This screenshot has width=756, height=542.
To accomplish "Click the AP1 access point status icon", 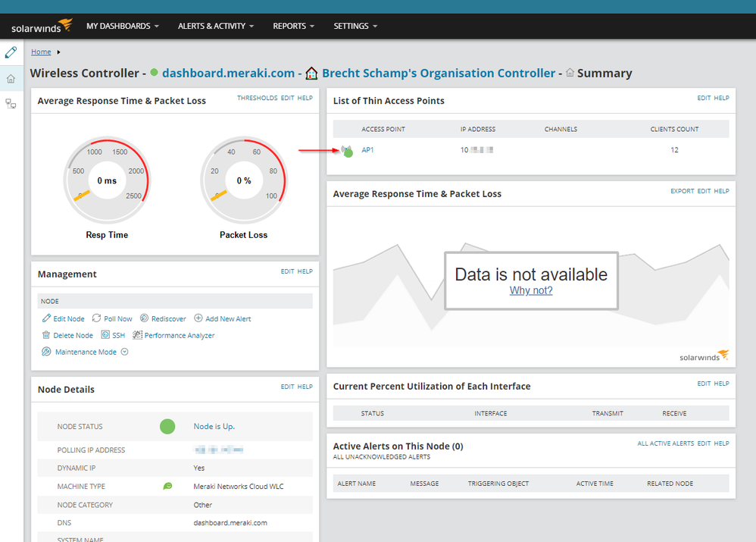I will (347, 151).
